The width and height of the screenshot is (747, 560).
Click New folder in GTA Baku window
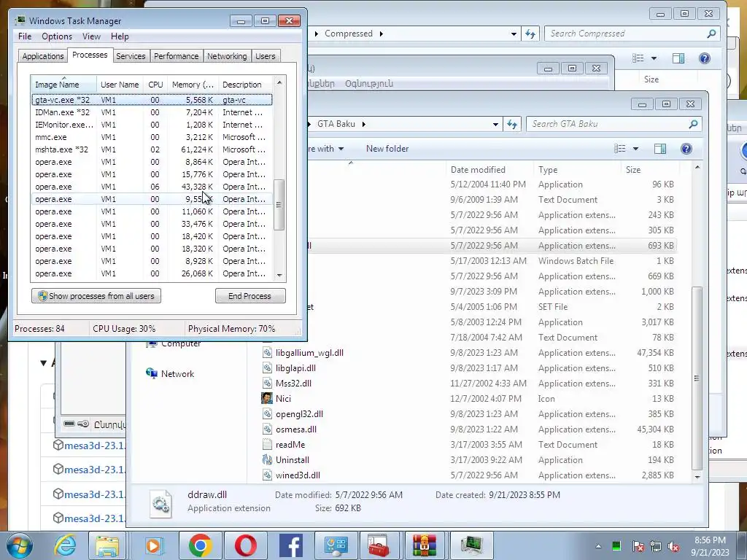point(387,149)
